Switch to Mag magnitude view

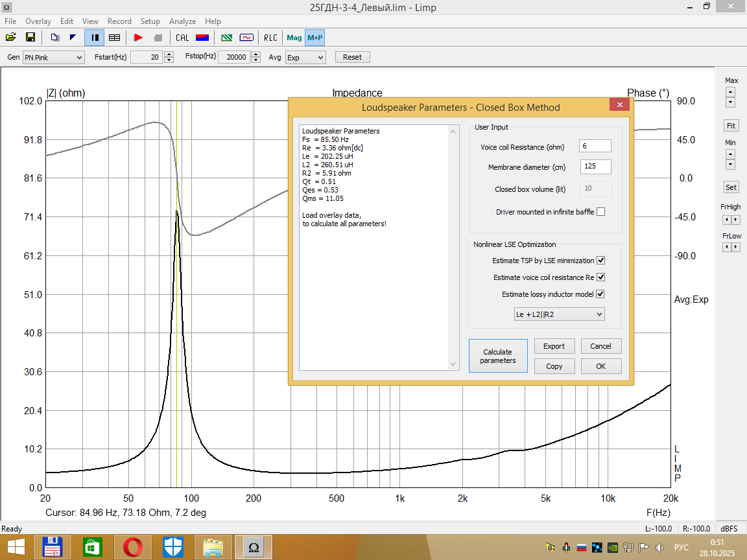tap(294, 38)
